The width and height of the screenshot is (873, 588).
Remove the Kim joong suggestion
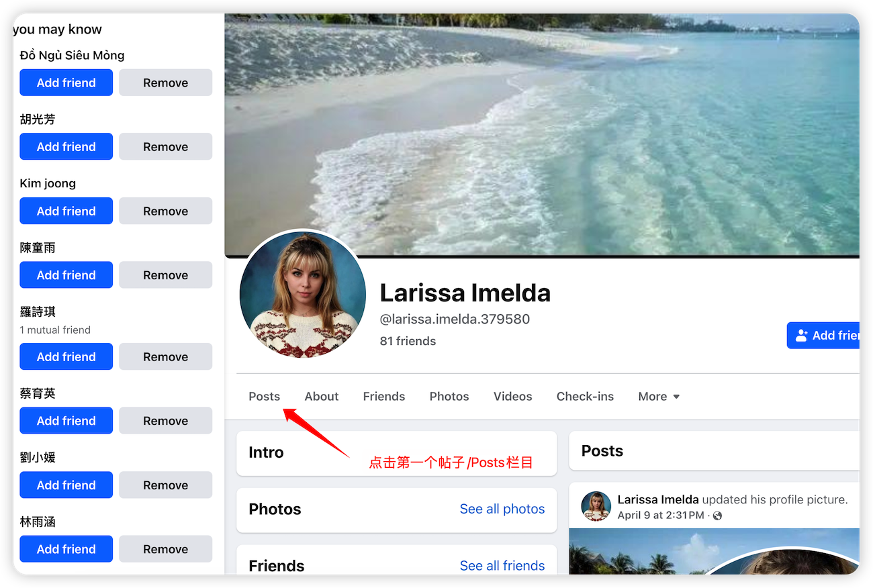[x=165, y=211]
